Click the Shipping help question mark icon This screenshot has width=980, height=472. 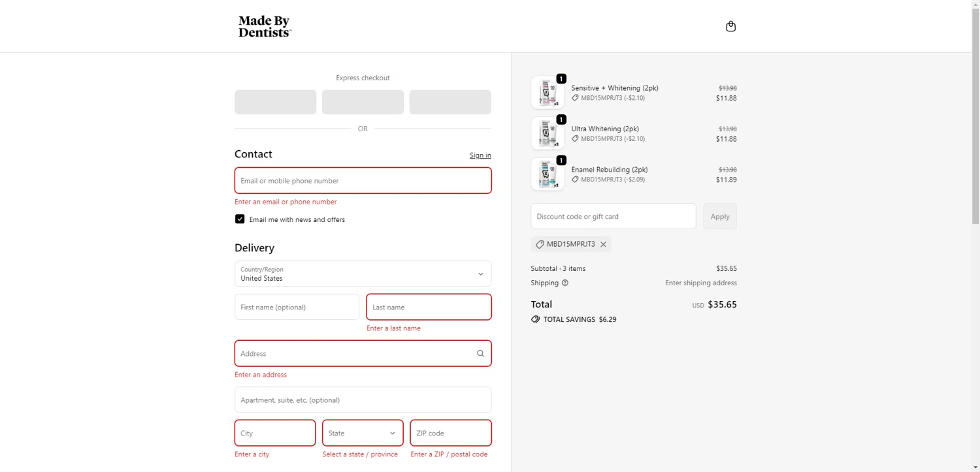(565, 283)
